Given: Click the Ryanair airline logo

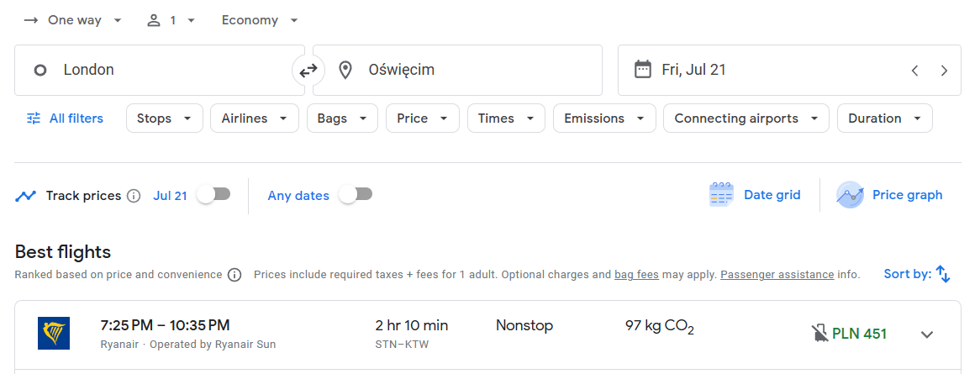Looking at the screenshot, I should (54, 333).
